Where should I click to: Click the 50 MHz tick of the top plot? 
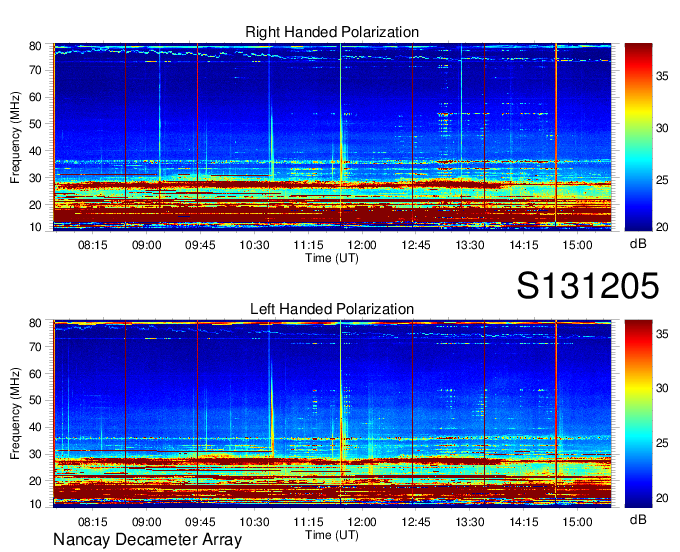click(x=35, y=124)
